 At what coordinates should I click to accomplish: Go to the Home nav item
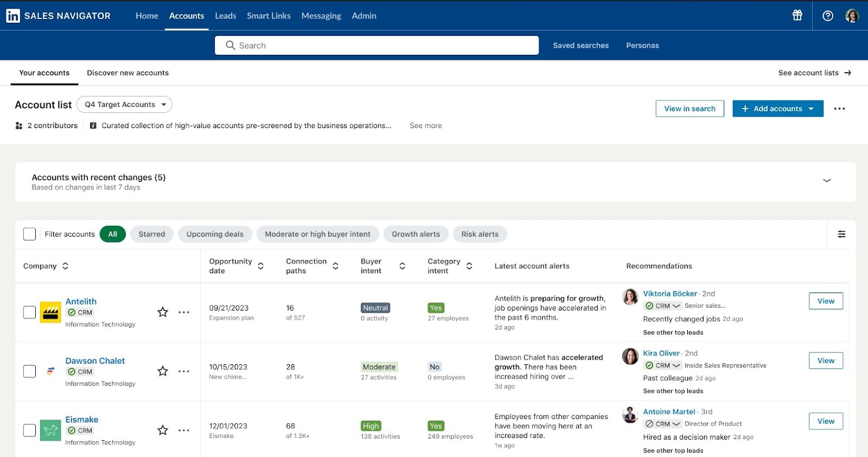(147, 16)
